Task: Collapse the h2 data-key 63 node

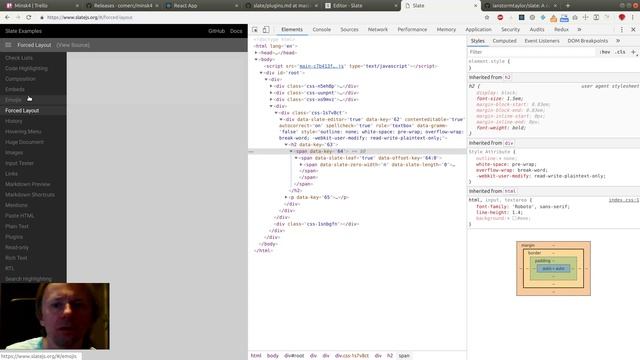Action: pyautogui.click(x=286, y=144)
